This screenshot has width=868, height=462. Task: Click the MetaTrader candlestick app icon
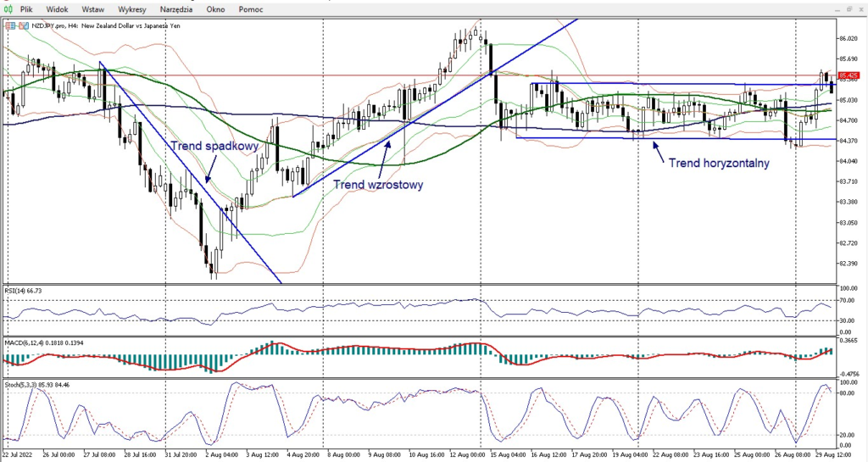pos(8,9)
